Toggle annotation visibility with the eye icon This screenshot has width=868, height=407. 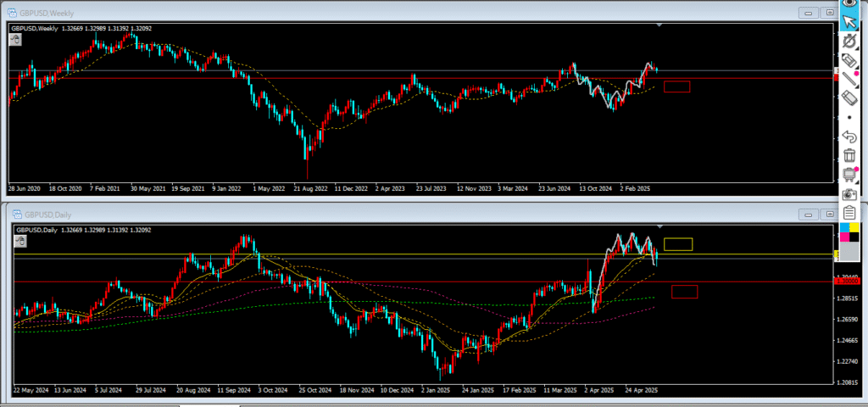pyautogui.click(x=849, y=3)
